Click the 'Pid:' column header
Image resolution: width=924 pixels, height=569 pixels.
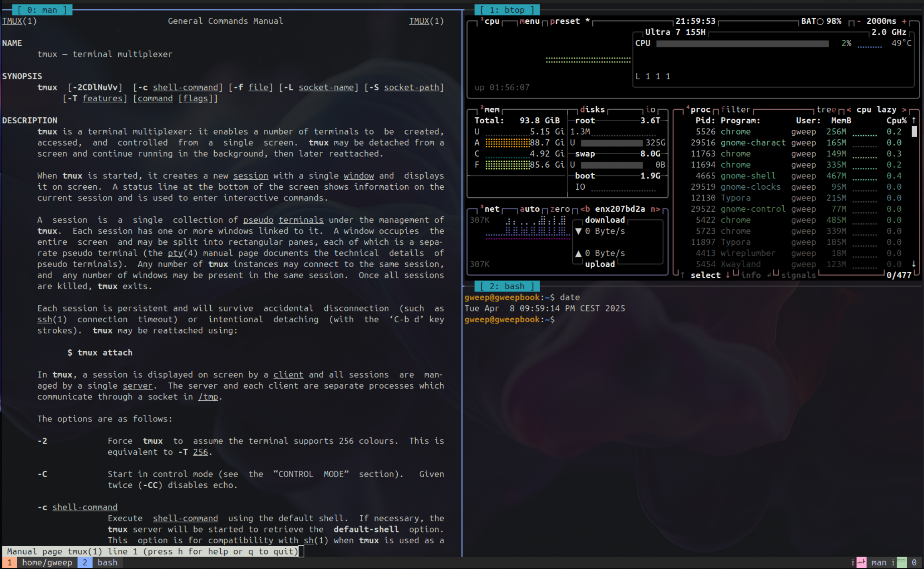706,121
